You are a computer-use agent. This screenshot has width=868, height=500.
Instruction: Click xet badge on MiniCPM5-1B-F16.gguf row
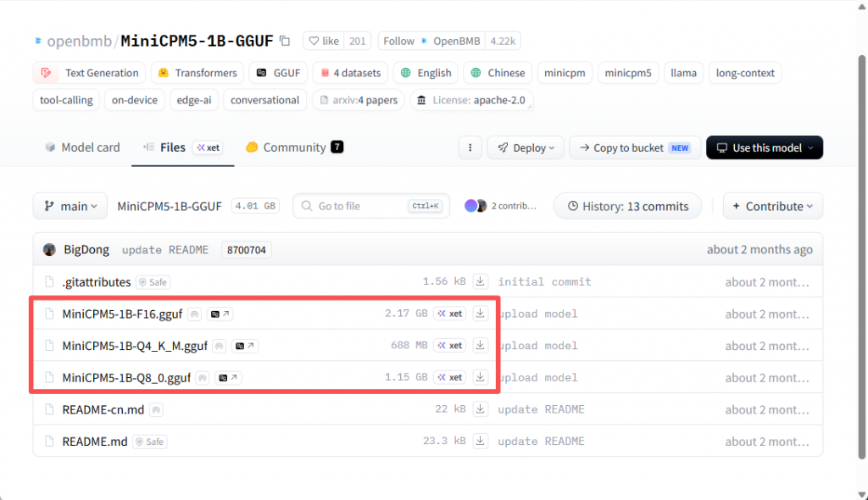point(449,314)
